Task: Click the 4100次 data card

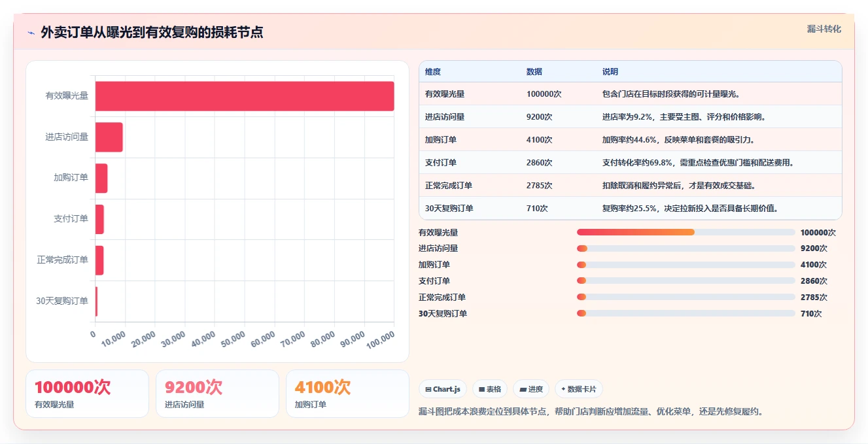Action: (x=347, y=394)
